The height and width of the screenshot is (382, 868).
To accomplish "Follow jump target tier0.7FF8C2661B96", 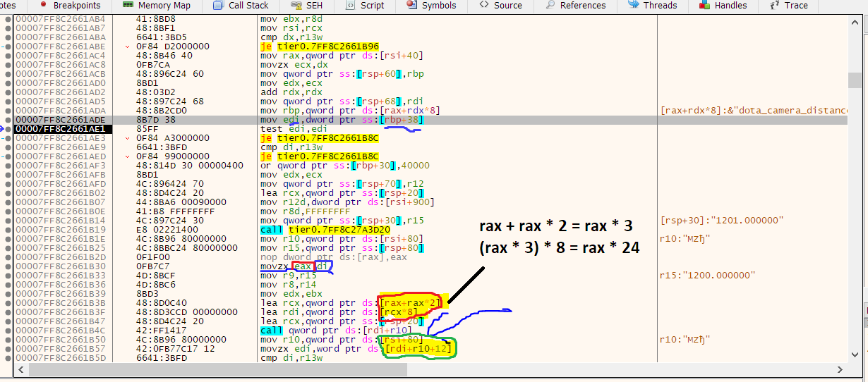I will click(327, 47).
